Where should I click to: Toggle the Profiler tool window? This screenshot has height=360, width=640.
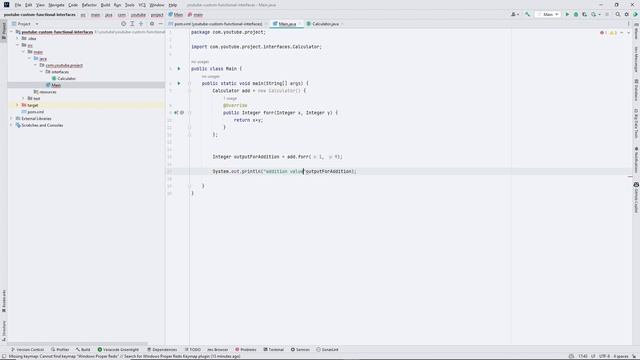coord(60,350)
